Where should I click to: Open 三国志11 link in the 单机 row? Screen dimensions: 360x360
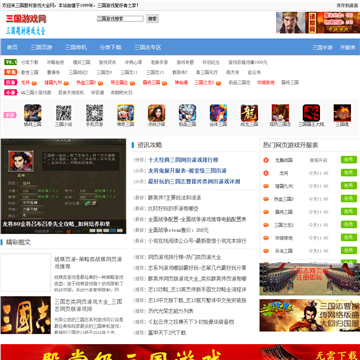(x=129, y=72)
